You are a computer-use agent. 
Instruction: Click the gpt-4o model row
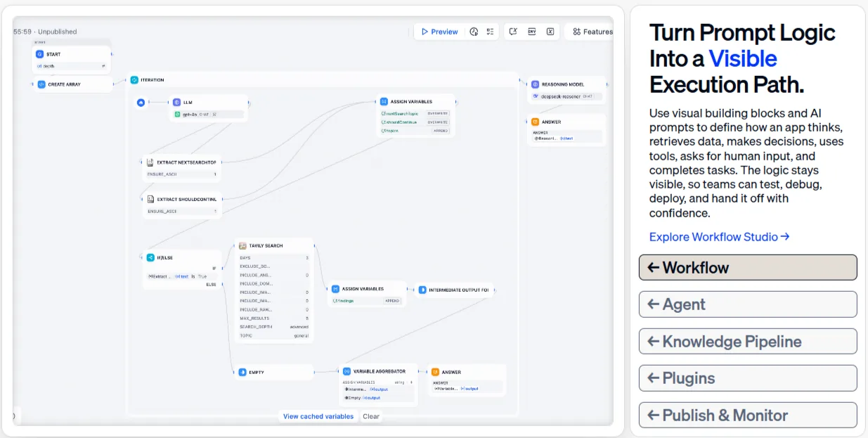tap(209, 114)
